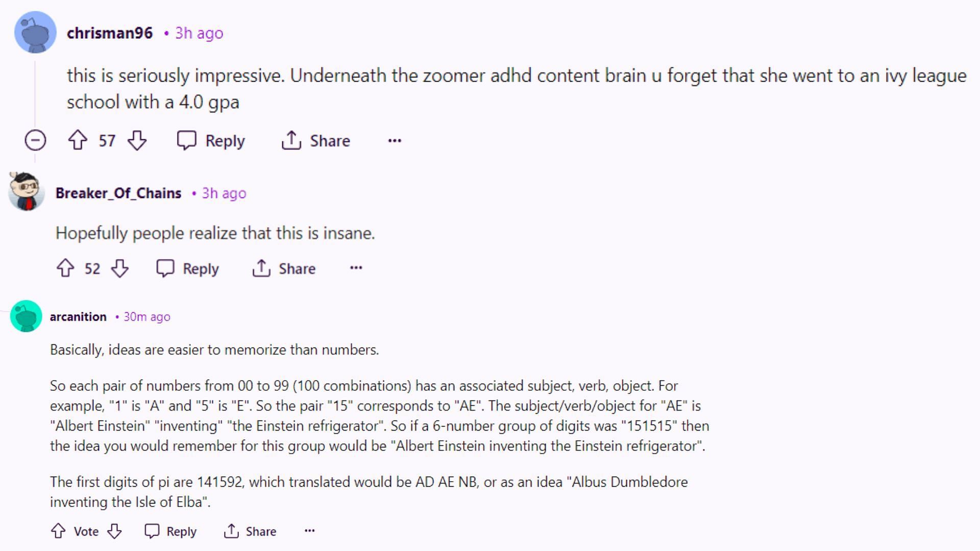Click the Vote text link on arcanition's comment
Viewport: 980px width, 551px height.
85,531
